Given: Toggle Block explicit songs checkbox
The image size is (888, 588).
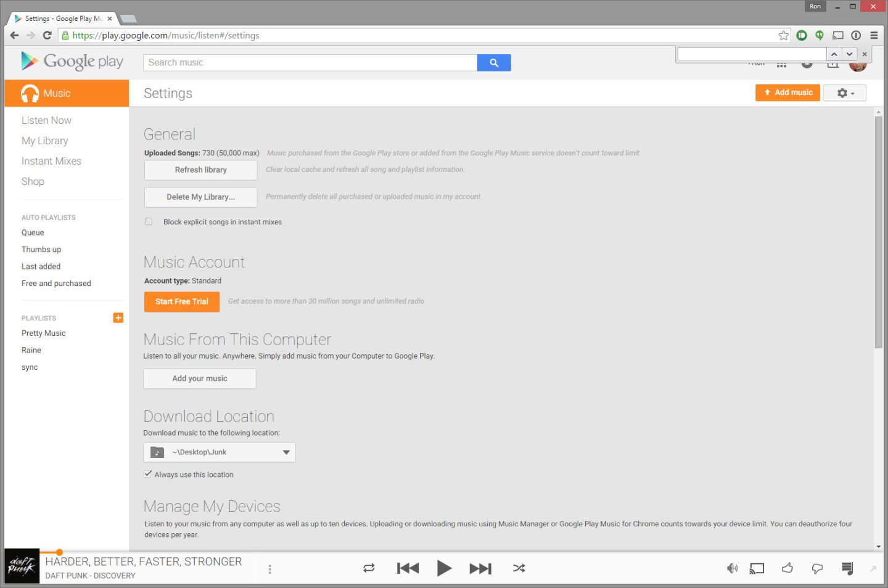Looking at the screenshot, I should click(149, 221).
